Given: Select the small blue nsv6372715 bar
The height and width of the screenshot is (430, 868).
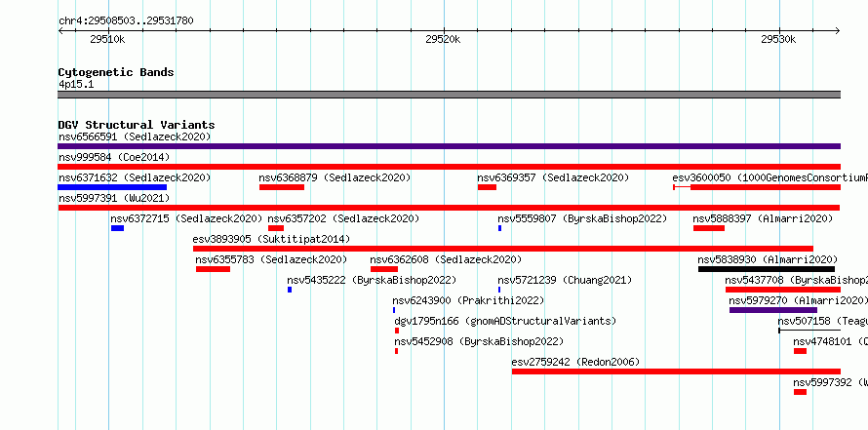Looking at the screenshot, I should click(117, 228).
